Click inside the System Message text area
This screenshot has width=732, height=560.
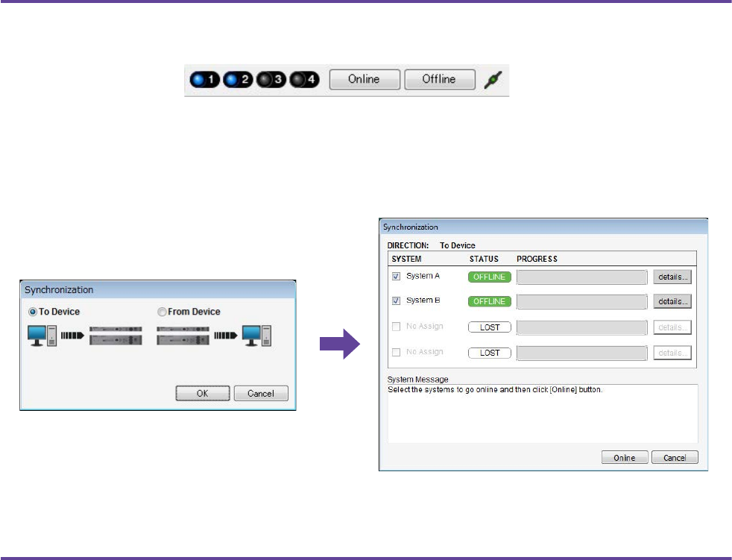(x=543, y=413)
